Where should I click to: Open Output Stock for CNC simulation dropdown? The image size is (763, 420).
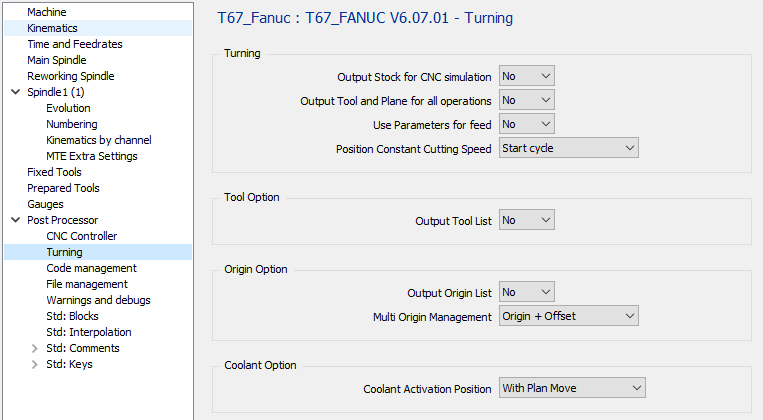[526, 76]
